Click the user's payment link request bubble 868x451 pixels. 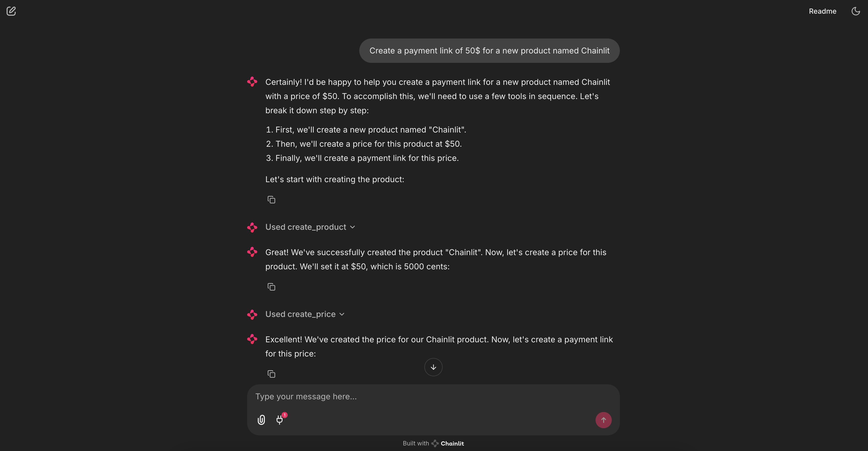point(489,51)
